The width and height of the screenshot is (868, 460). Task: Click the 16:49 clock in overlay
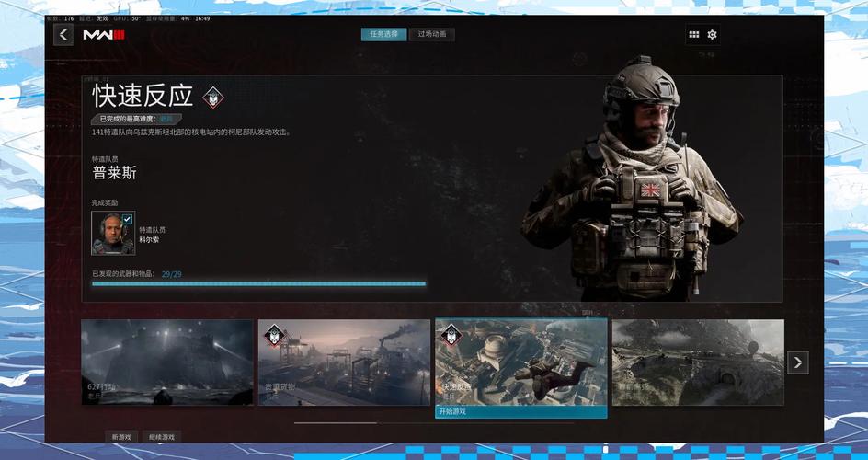pyautogui.click(x=202, y=18)
